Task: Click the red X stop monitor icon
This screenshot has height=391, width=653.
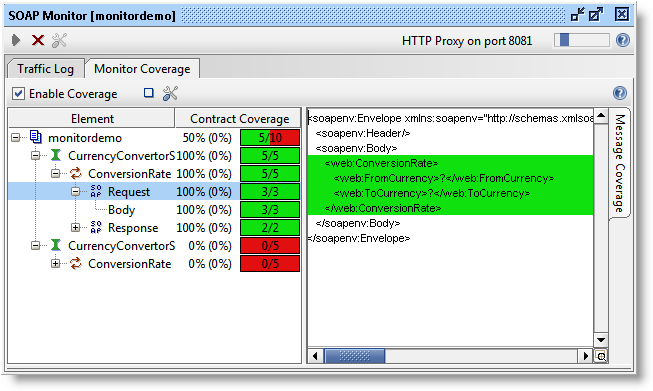Action: tap(38, 40)
